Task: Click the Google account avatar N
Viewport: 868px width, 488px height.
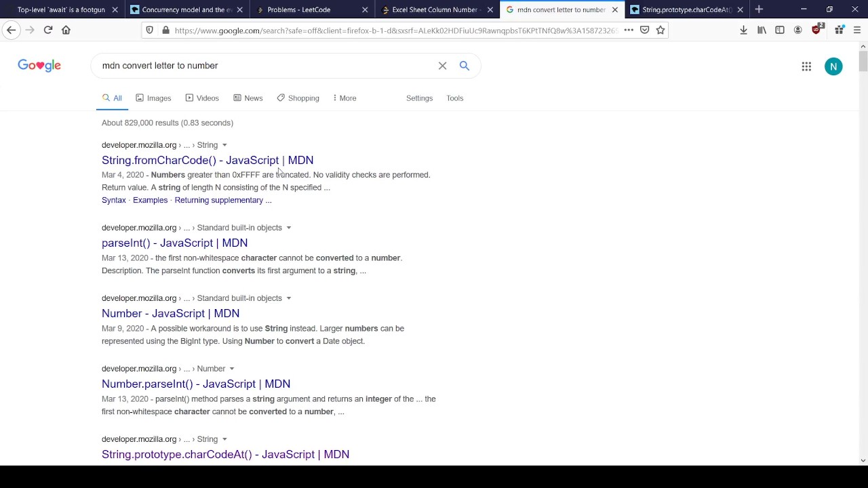Action: point(833,66)
